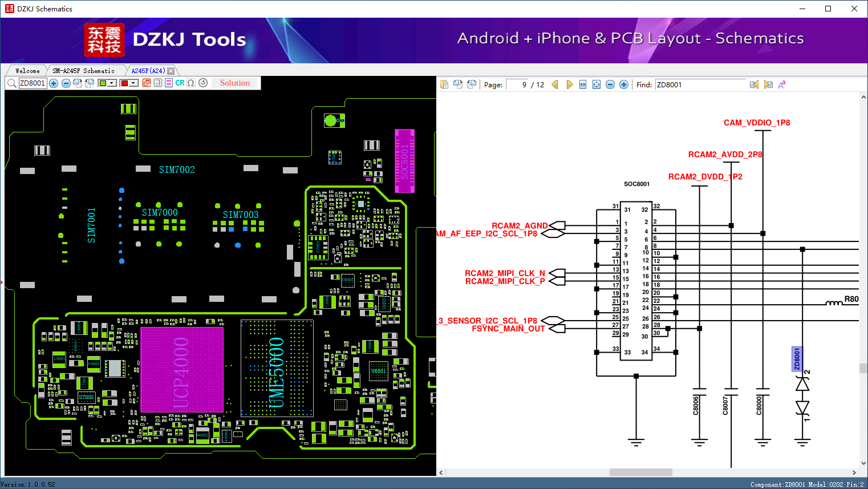Select the A245F(A24) tab

click(148, 71)
